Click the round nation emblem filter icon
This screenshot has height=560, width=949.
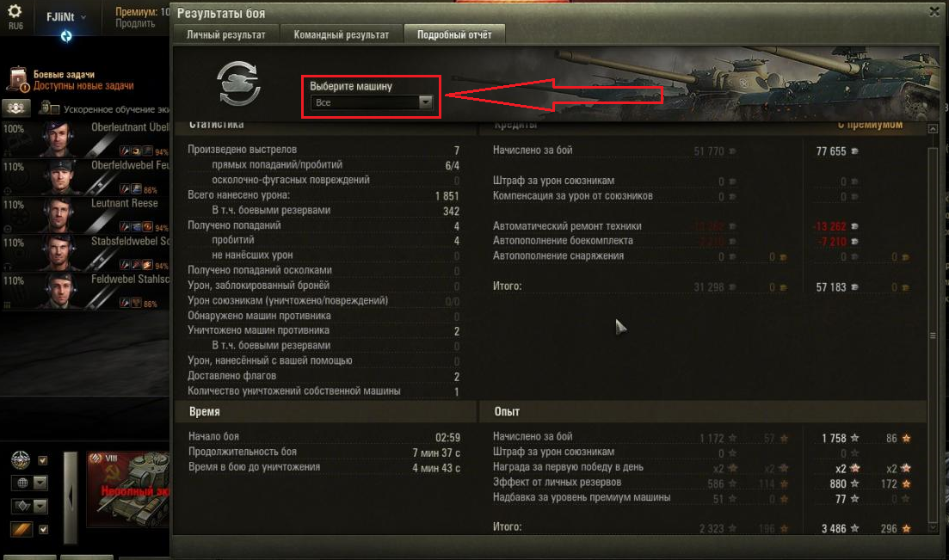tap(21, 460)
